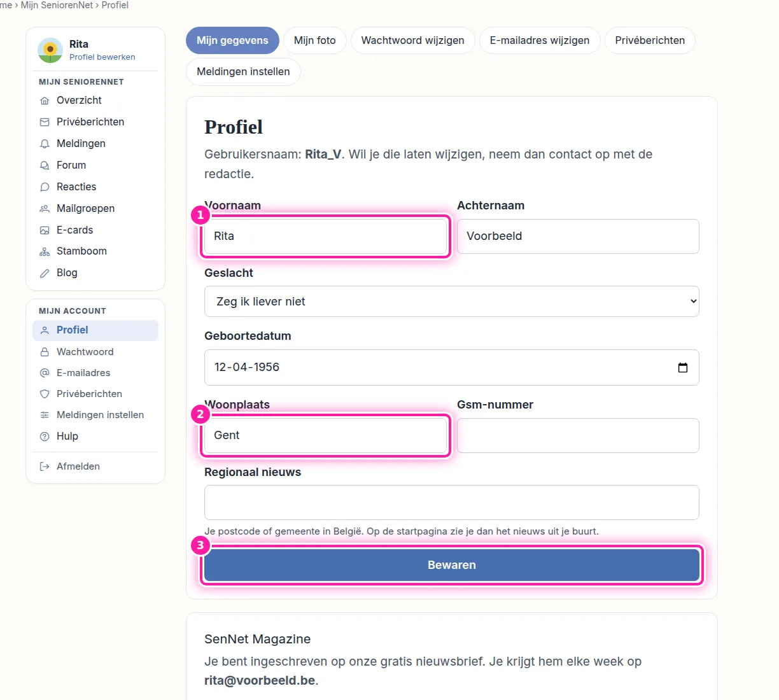Click Rita's sunflower avatar thumbnail

[50, 50]
